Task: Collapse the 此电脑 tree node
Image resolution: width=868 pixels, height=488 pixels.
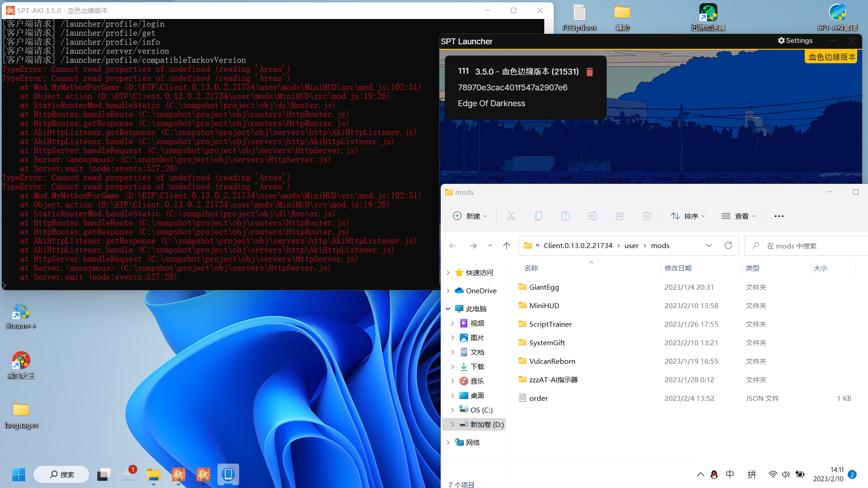Action: pyautogui.click(x=448, y=309)
